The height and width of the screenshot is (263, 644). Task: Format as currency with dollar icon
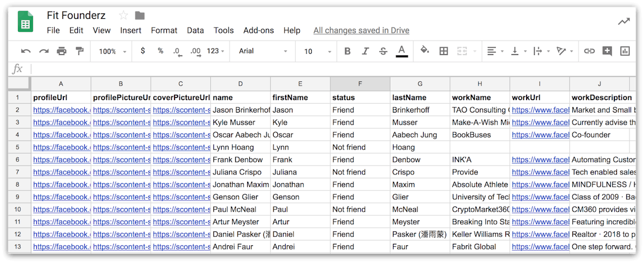pos(143,51)
